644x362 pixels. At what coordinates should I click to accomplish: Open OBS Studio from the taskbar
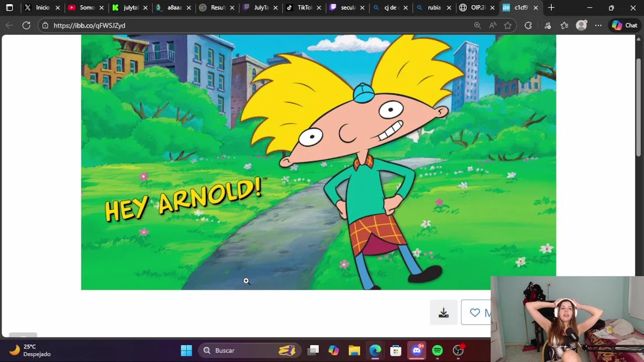tap(458, 350)
